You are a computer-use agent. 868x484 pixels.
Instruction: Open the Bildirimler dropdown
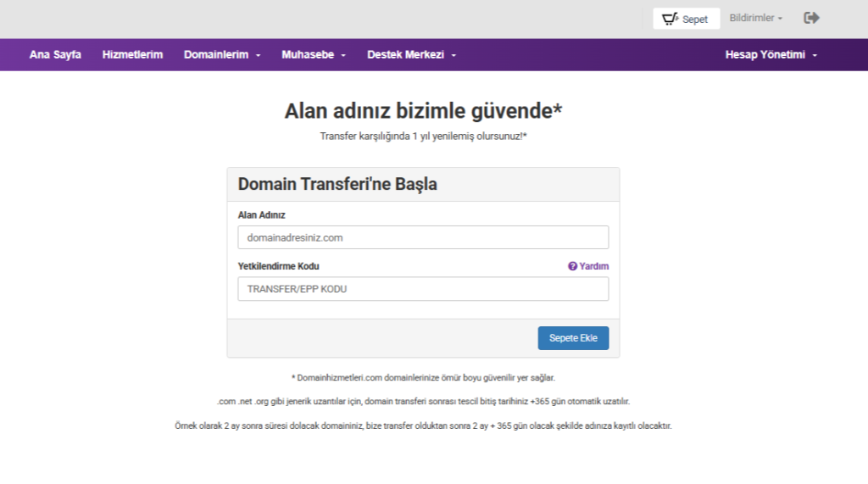coord(755,18)
